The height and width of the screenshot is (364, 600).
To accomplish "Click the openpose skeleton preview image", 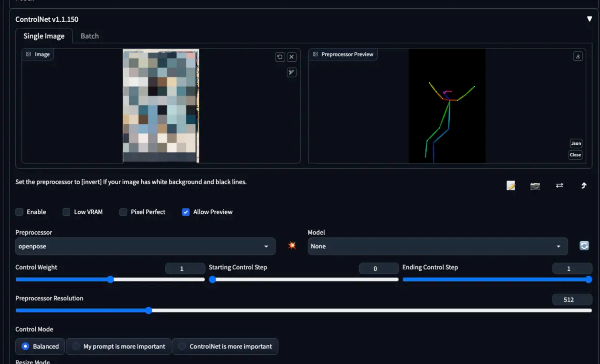I will (x=447, y=106).
